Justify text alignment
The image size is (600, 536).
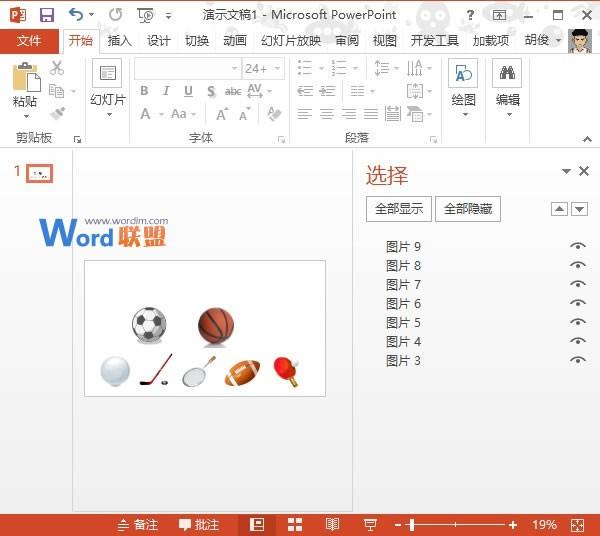[371, 114]
